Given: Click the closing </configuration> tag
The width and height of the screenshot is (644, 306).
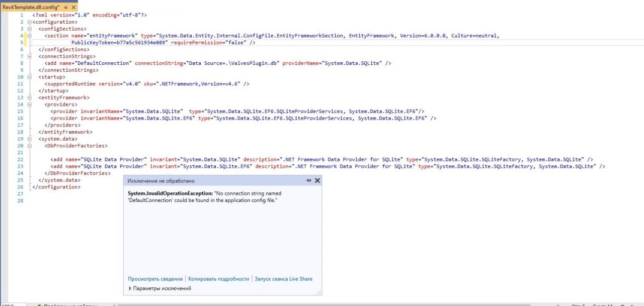Looking at the screenshot, I should tap(56, 187).
